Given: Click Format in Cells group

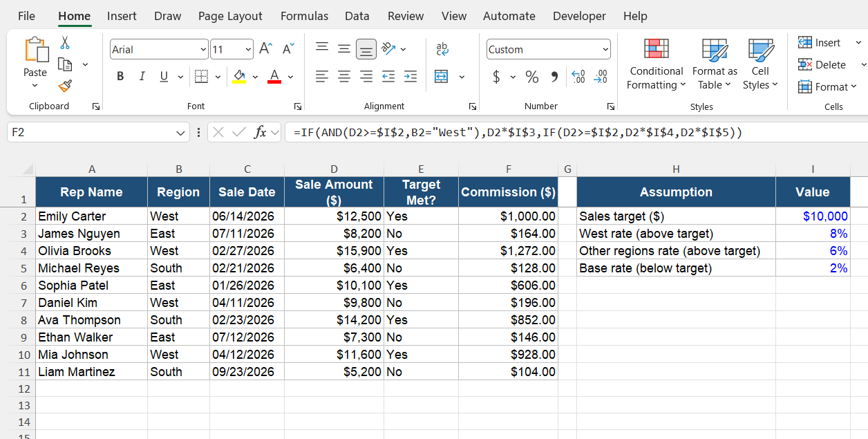Looking at the screenshot, I should click(x=828, y=87).
